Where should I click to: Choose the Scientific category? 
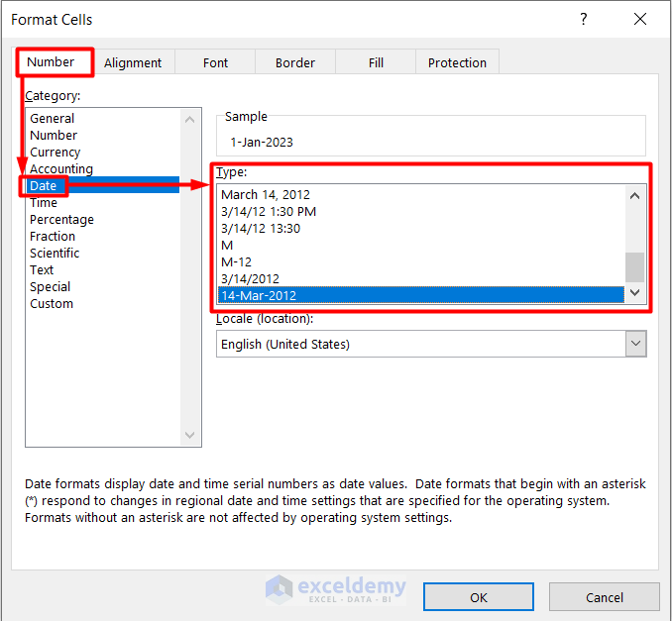click(x=103, y=254)
